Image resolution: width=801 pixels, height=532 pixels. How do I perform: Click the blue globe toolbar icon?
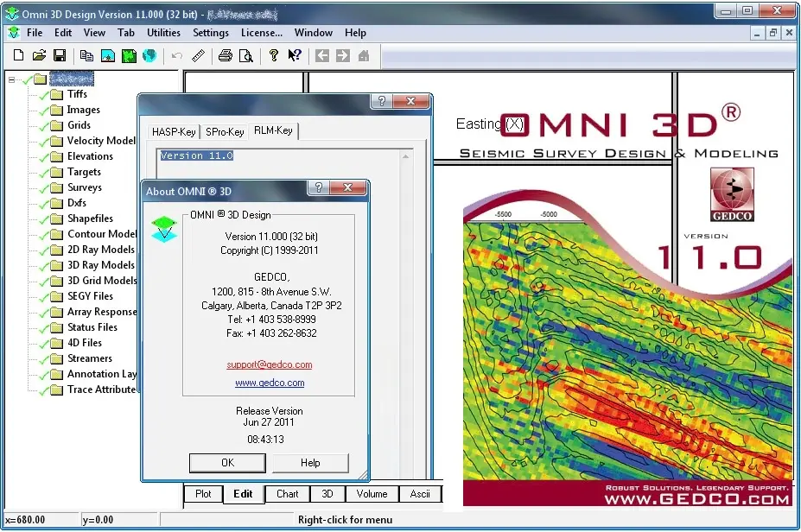149,55
